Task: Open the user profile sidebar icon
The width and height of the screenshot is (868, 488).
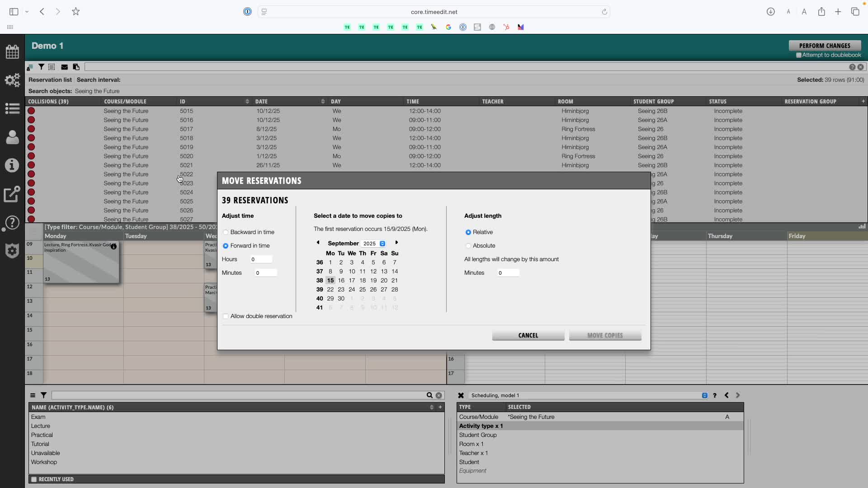Action: pyautogui.click(x=12, y=137)
